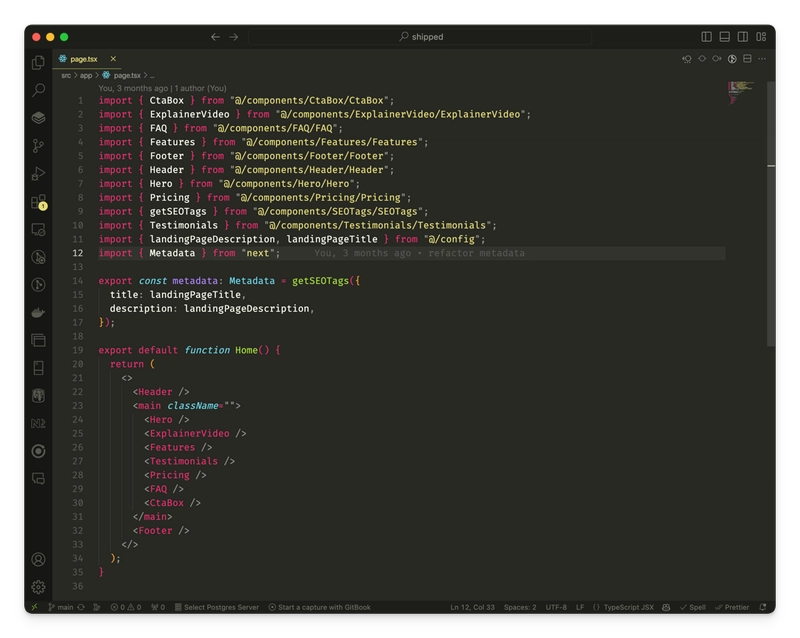Close the page.tsx tab
Viewport: 800px width, 638px height.
point(113,59)
